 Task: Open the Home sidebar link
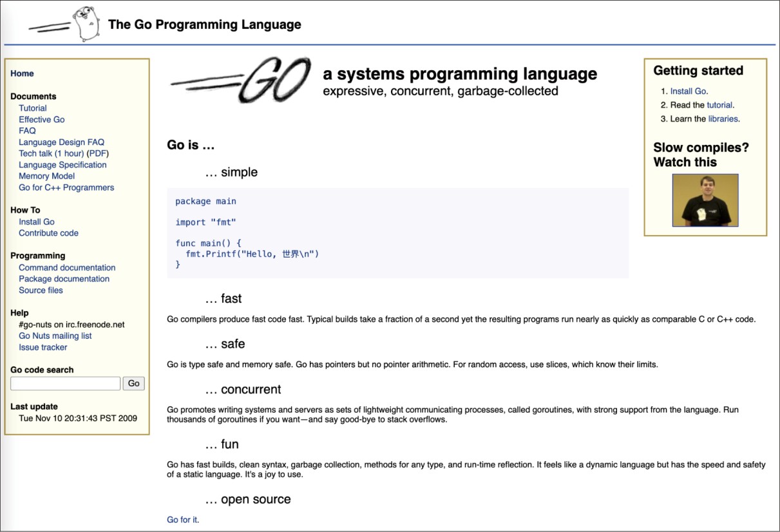coord(22,73)
